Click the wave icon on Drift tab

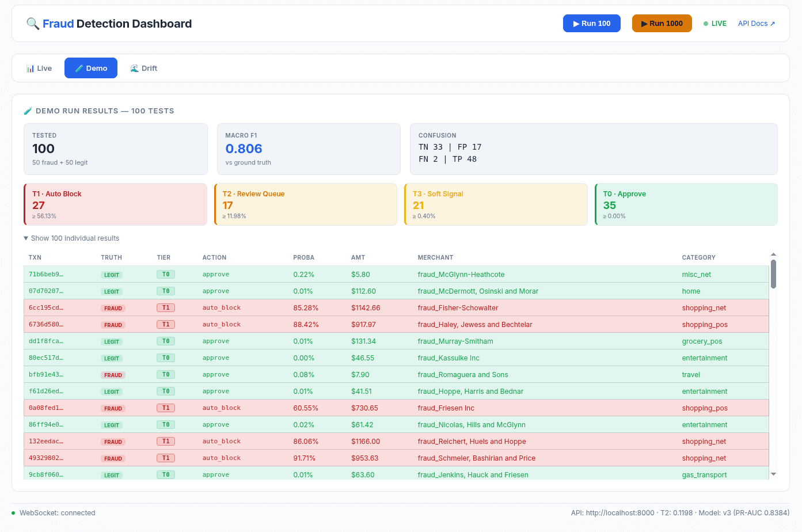[134, 69]
